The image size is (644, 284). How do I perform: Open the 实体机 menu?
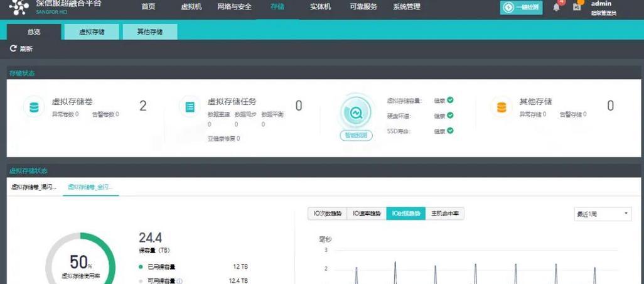[x=320, y=6]
